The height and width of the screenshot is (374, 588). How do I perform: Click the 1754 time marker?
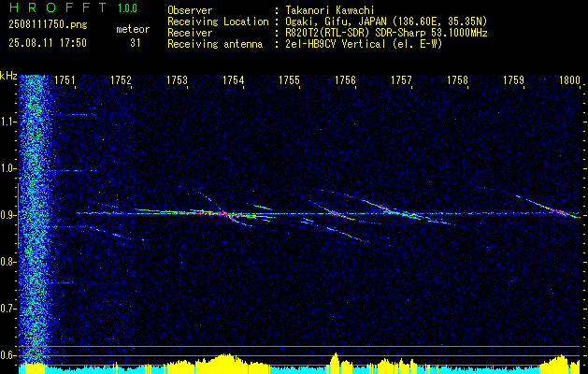[x=234, y=80]
